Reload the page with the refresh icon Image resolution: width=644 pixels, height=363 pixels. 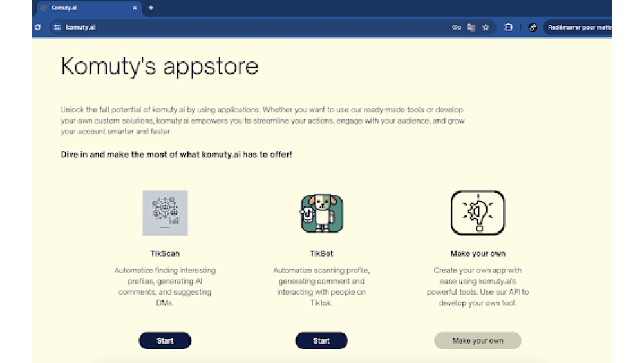(38, 27)
